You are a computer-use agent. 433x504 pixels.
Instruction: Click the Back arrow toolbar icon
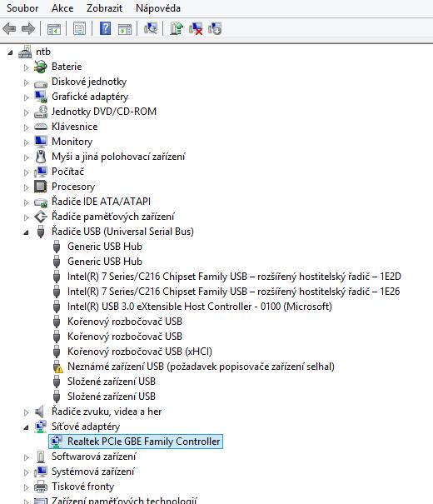[x=9, y=29]
